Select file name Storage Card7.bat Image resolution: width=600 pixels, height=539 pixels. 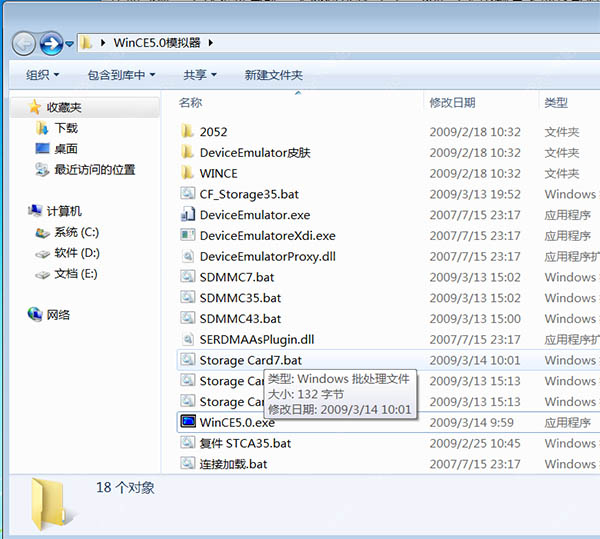tap(251, 360)
